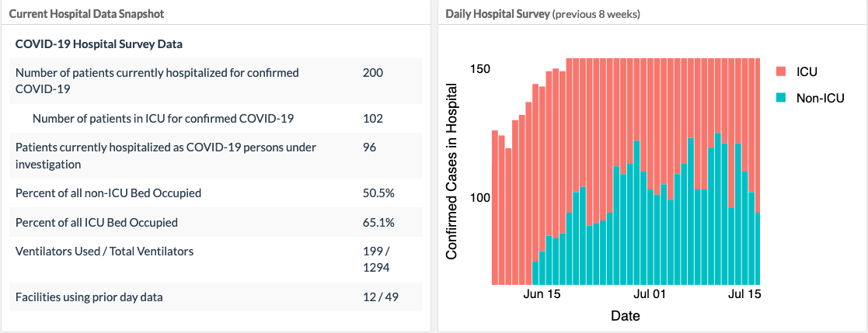
Task: Click the red ICU legend swatch
Action: tap(783, 71)
